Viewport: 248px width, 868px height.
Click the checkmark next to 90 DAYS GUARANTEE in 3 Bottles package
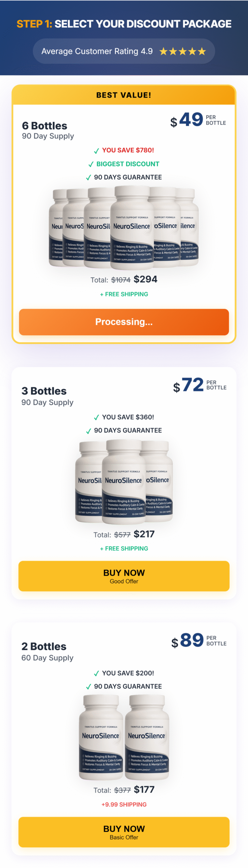tap(88, 431)
